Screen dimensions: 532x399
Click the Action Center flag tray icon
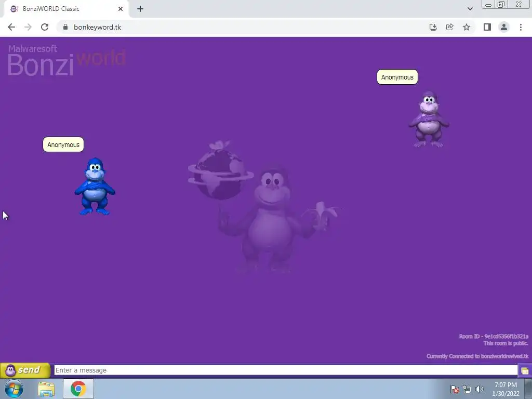tap(455, 389)
